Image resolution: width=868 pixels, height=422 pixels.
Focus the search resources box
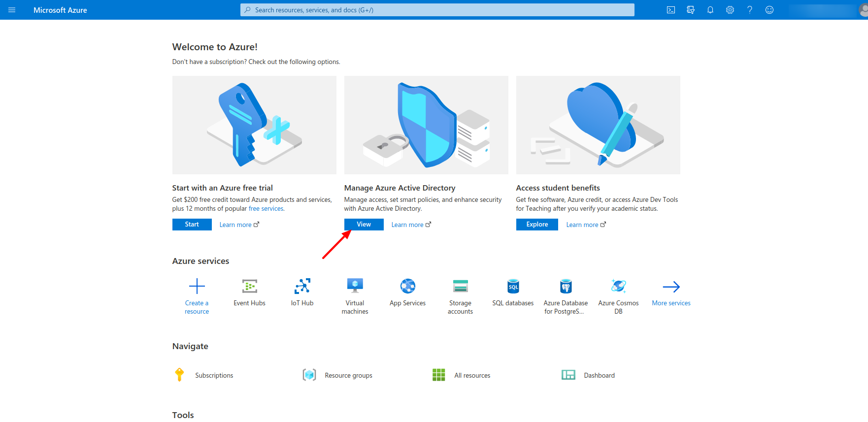tap(437, 10)
